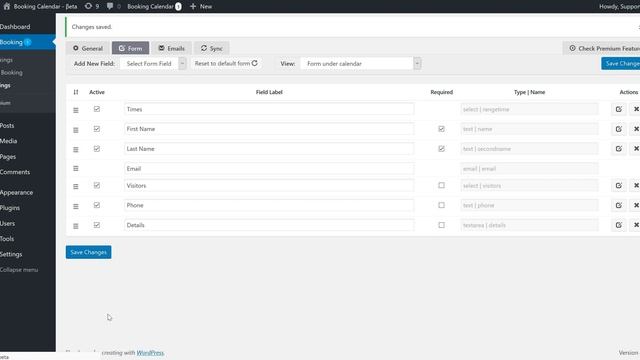Delete the Times field with its X icon
Screen dimensions: 640x360
tap(636, 109)
